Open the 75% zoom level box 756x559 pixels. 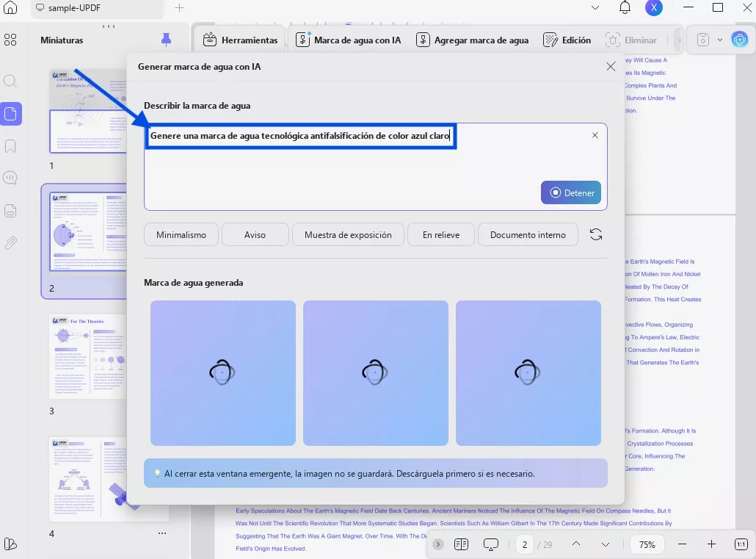click(647, 544)
